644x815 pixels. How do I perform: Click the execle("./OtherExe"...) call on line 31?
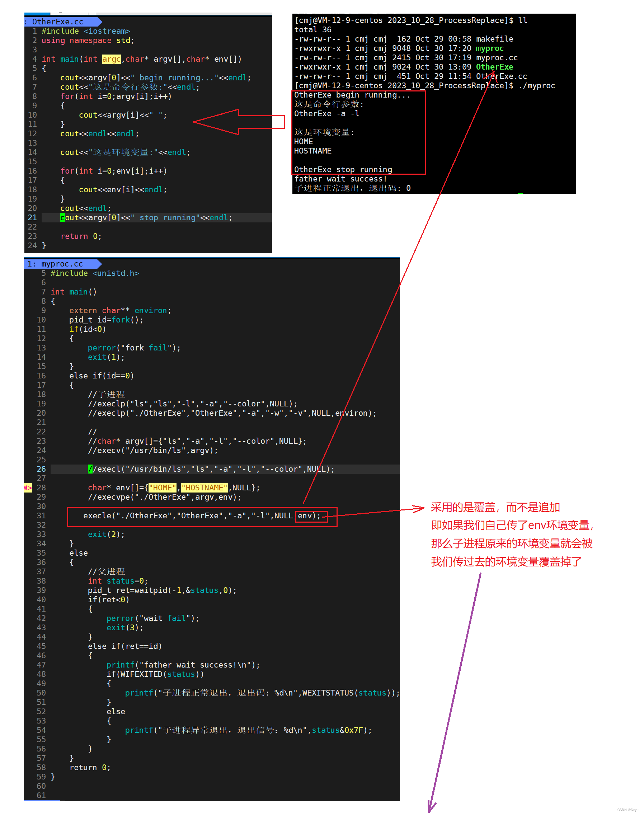(202, 516)
